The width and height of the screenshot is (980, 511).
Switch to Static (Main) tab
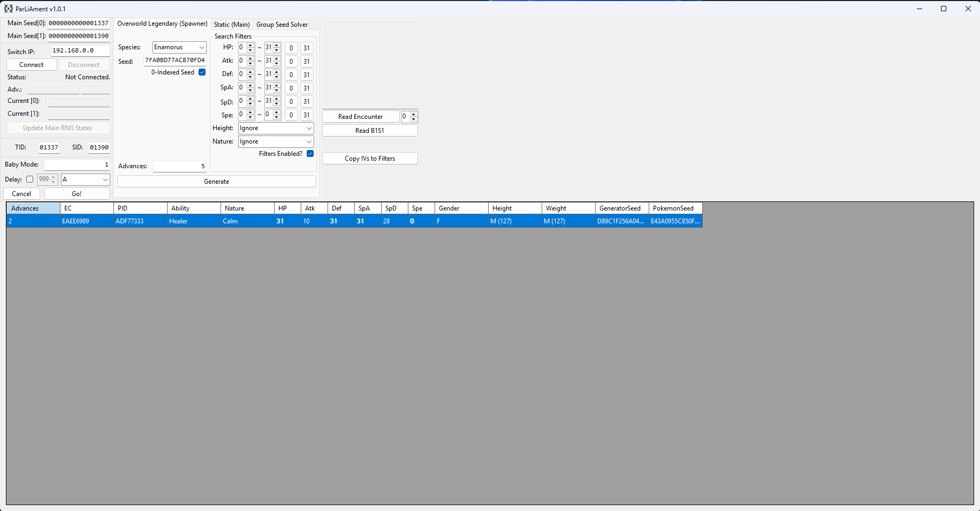[232, 25]
